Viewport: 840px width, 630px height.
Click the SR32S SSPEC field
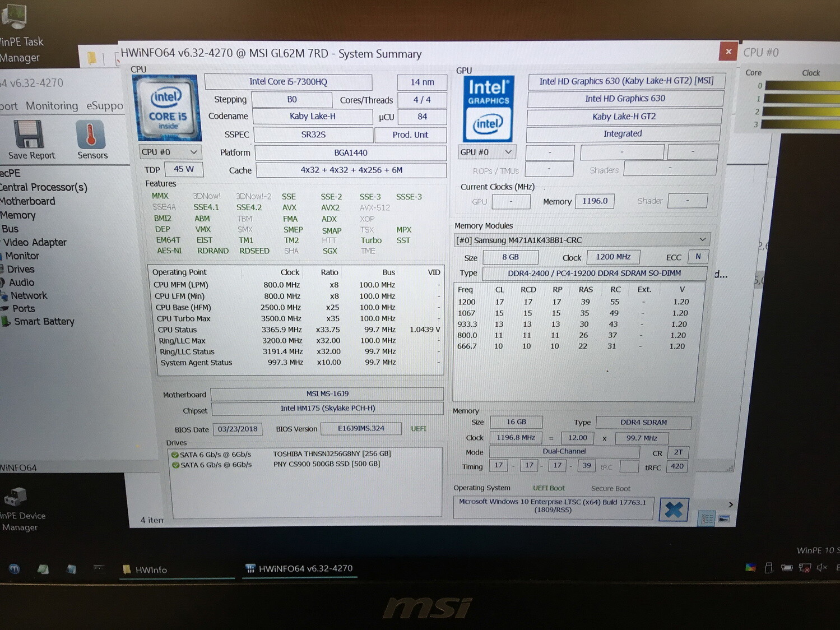[x=313, y=135]
